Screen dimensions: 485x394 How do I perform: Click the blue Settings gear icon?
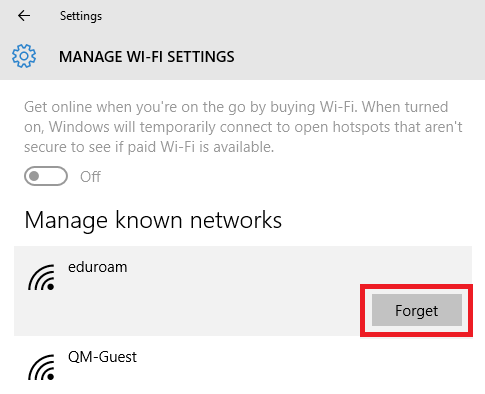point(24,56)
